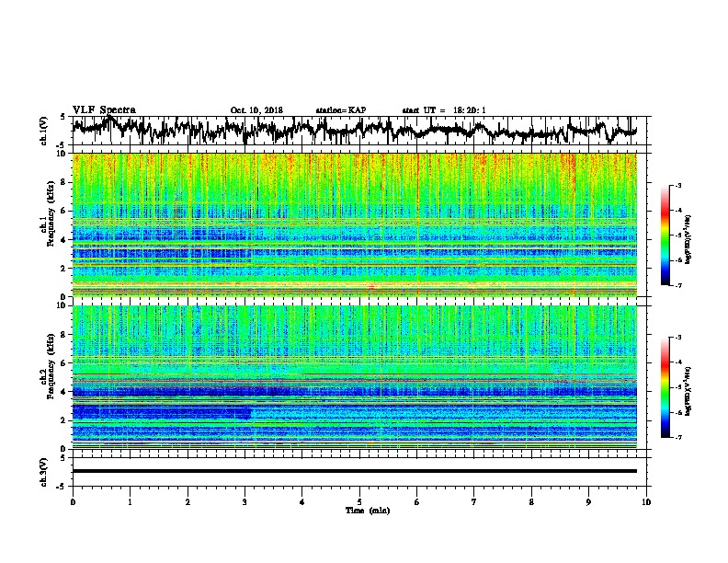The height and width of the screenshot is (563, 728).
Task: Click time tick label '10' on x-axis
Action: (x=646, y=502)
